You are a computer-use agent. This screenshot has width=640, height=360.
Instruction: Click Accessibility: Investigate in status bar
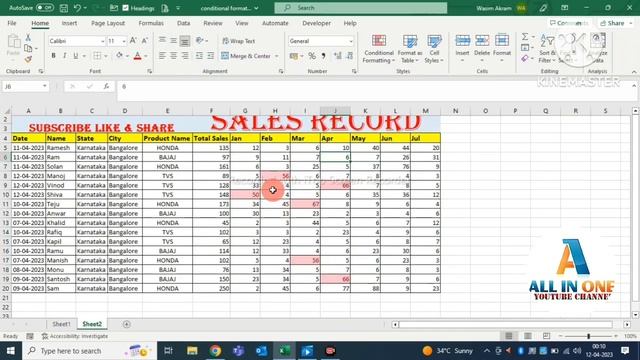[75, 336]
